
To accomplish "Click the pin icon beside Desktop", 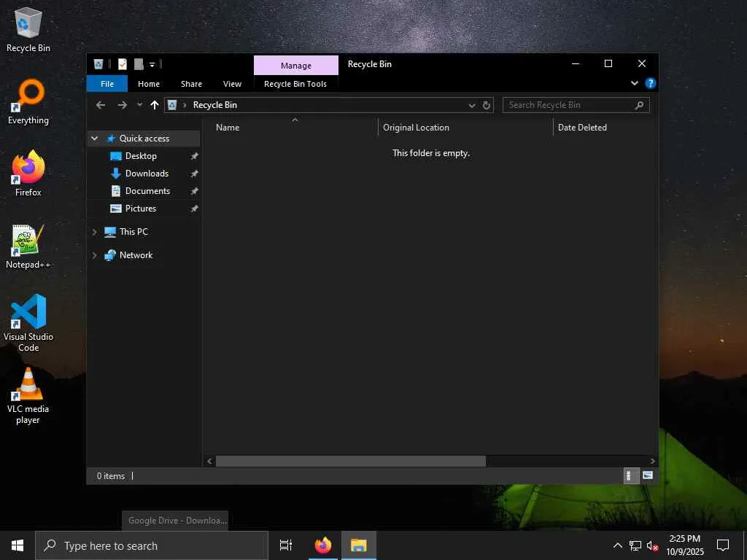I will [194, 156].
